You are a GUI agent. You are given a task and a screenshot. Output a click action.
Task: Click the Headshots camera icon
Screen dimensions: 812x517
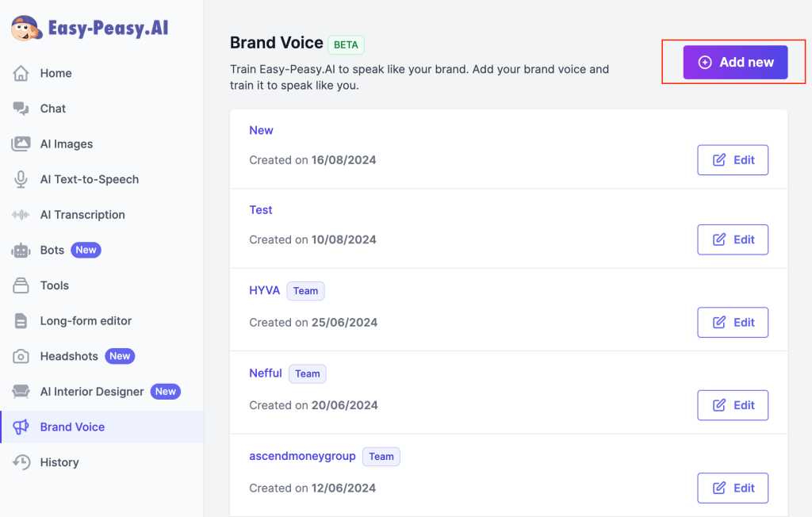21,357
